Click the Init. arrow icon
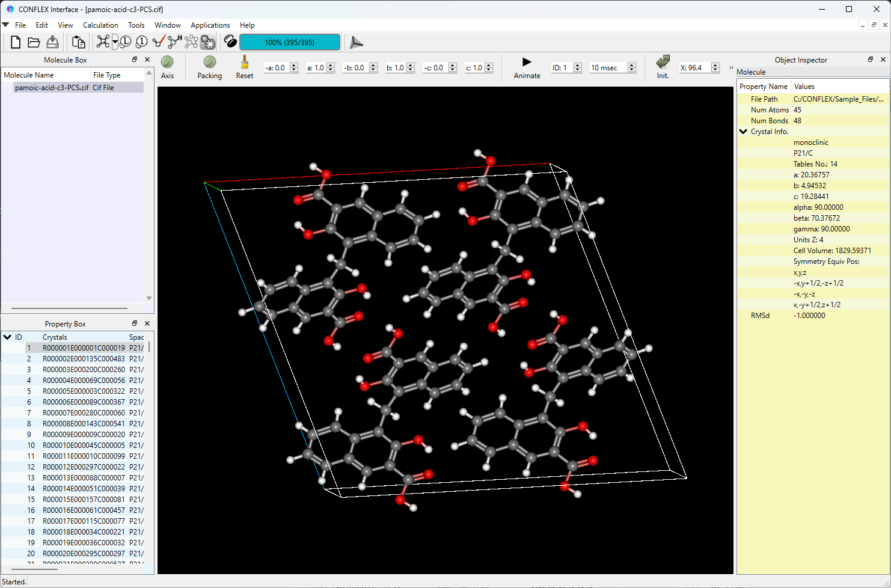891x588 pixels. (663, 63)
